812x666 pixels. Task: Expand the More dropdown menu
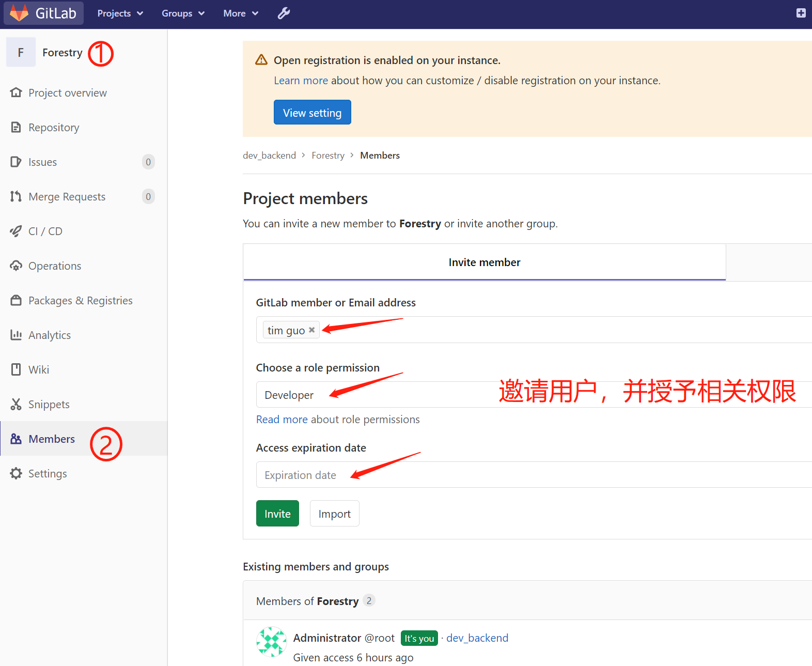click(x=241, y=13)
